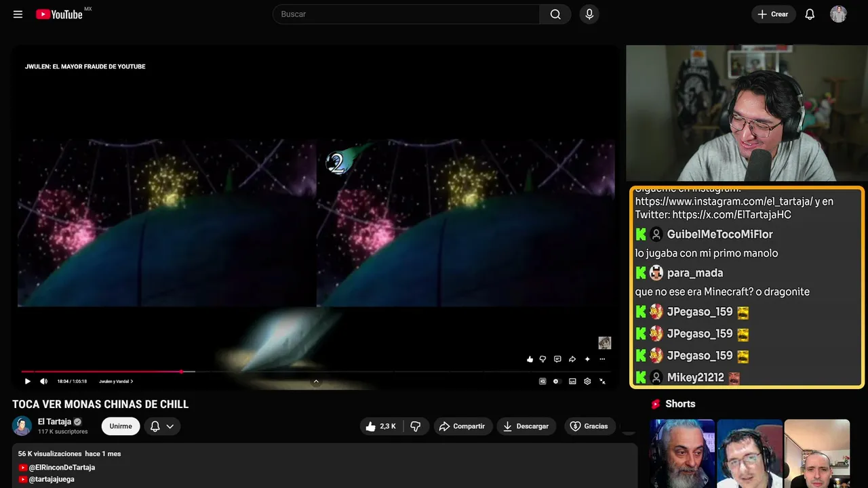Open the third Shorts thumbnail
The width and height of the screenshot is (868, 488).
pos(816,453)
